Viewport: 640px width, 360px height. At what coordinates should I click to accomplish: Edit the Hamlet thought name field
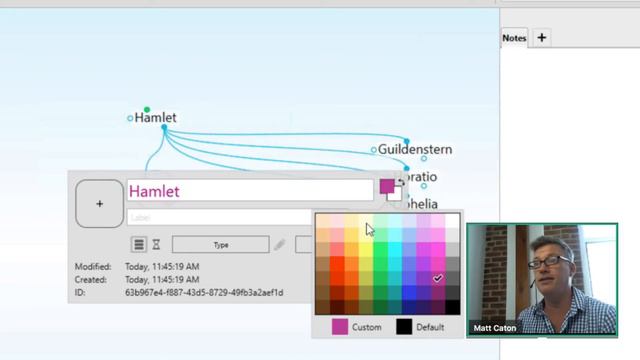[250, 191]
